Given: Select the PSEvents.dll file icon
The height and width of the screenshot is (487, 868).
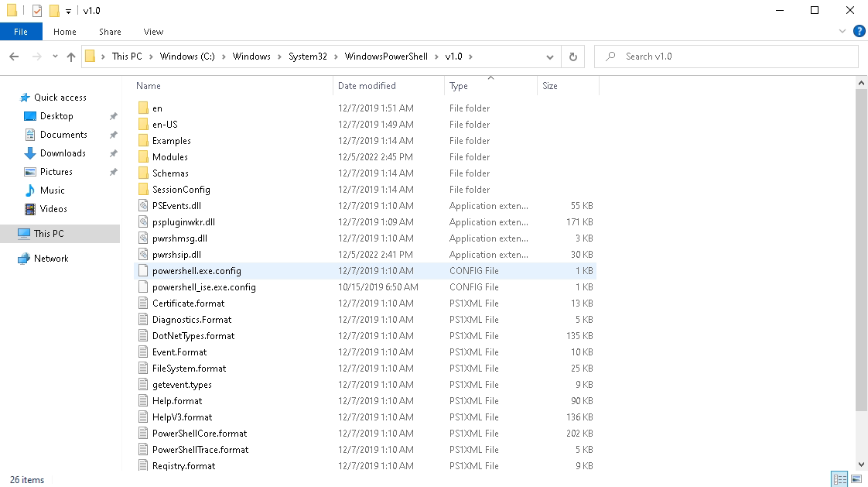Looking at the screenshot, I should (x=143, y=206).
